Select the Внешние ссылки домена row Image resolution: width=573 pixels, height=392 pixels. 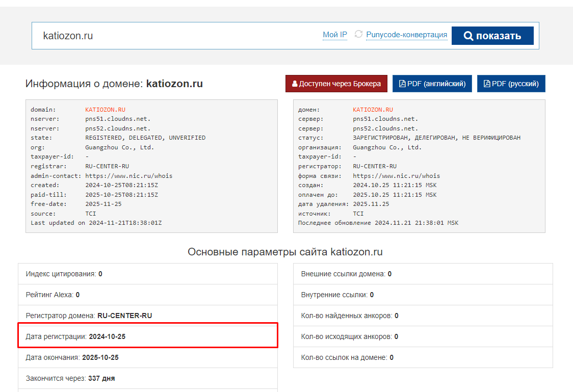pyautogui.click(x=423, y=274)
